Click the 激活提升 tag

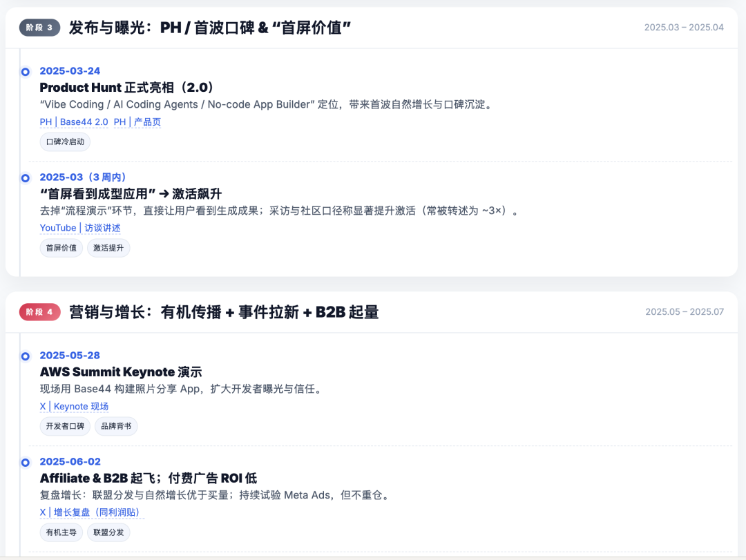click(x=108, y=248)
